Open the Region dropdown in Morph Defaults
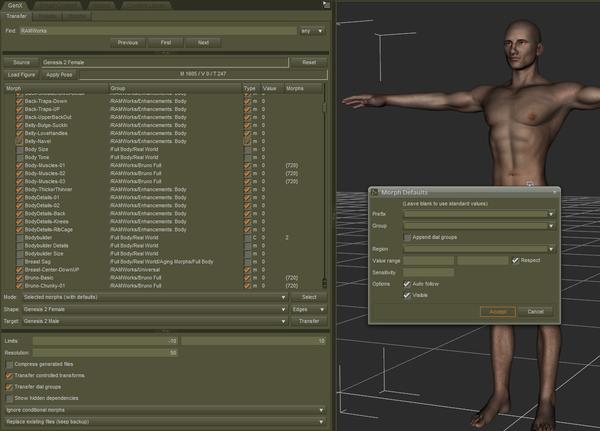Viewport: 600px width, 431px height. 477,248
